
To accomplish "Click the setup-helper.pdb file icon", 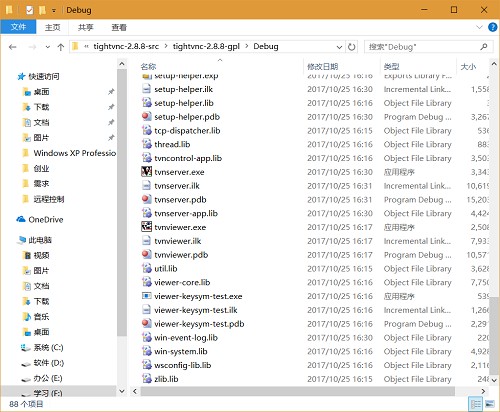I will pyautogui.click(x=146, y=117).
